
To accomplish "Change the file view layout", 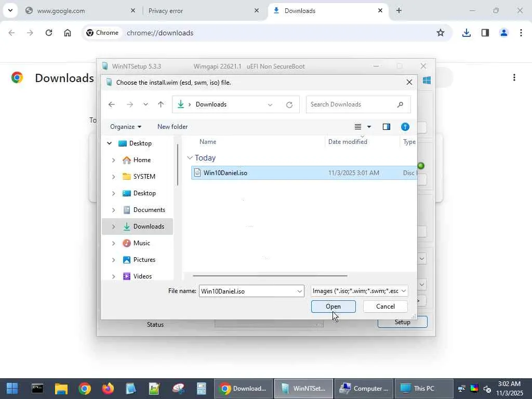I will (358, 127).
